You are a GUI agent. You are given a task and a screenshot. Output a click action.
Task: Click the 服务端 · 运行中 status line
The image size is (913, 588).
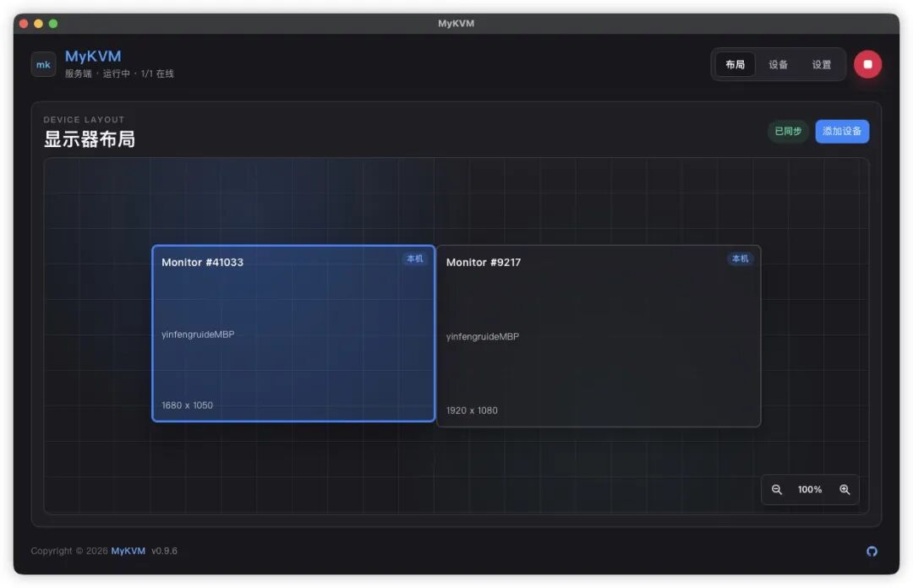(x=119, y=74)
